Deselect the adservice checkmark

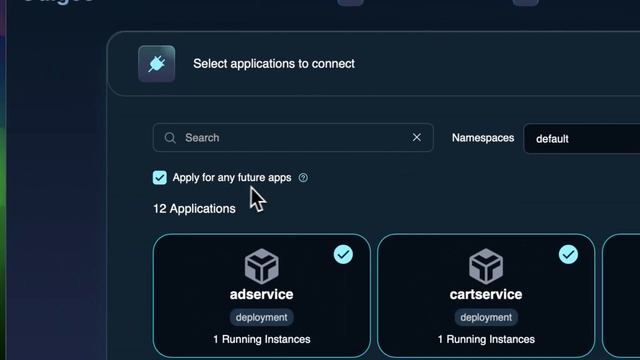click(343, 255)
